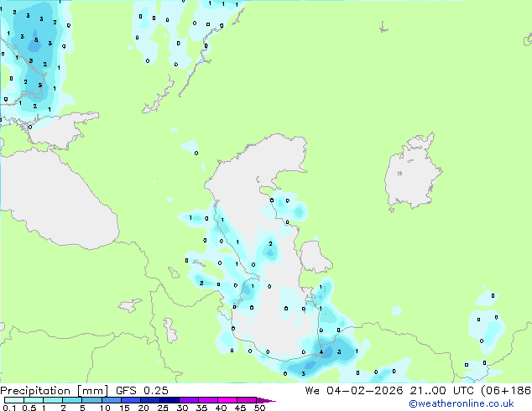Screen dimensions: 532x411
Task: Click the 'GFS 0.25' model label
Action: click(x=142, y=391)
